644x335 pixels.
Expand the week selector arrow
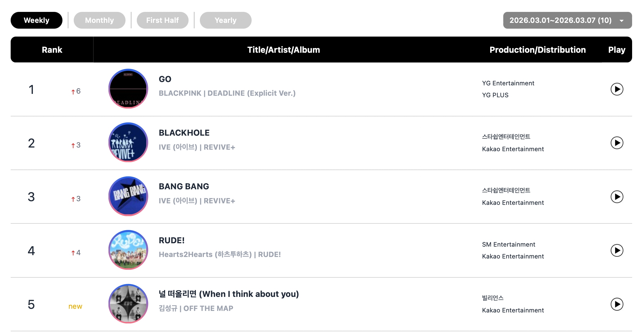[621, 21]
